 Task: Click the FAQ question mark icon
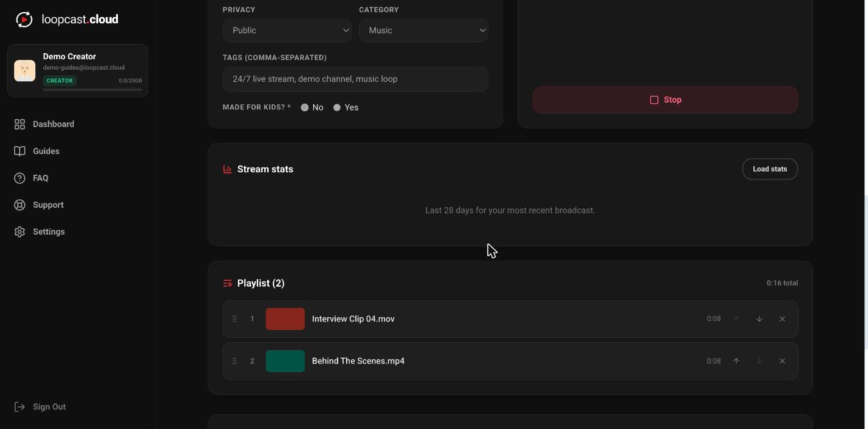point(20,178)
